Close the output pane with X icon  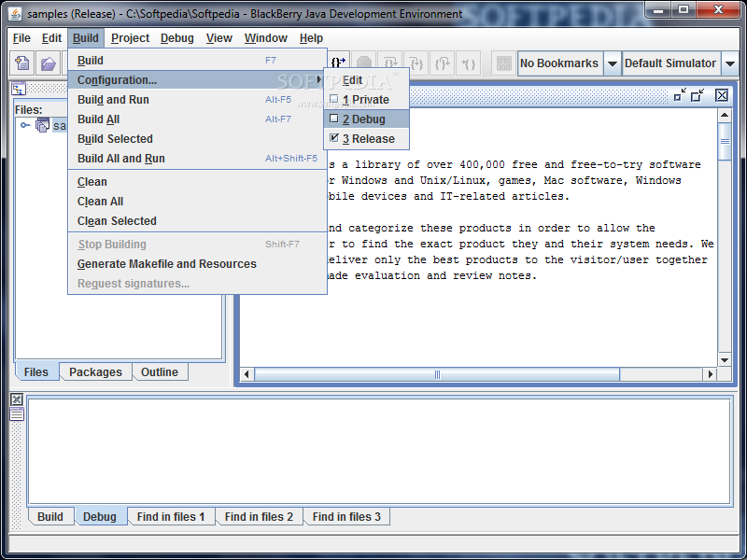coord(17,399)
